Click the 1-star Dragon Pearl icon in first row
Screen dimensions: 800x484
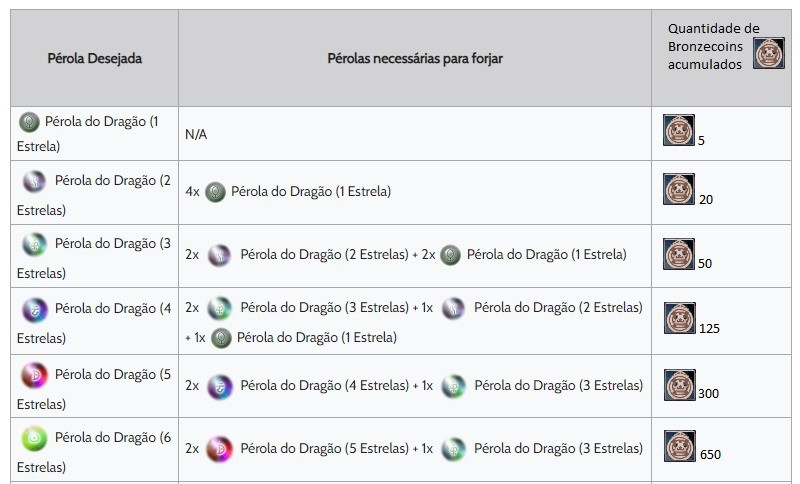coord(29,122)
